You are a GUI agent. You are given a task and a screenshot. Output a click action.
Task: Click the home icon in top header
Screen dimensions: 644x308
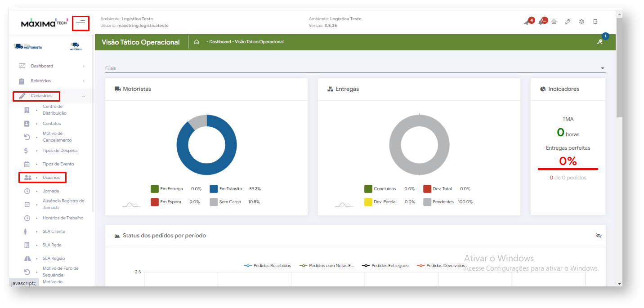point(554,22)
